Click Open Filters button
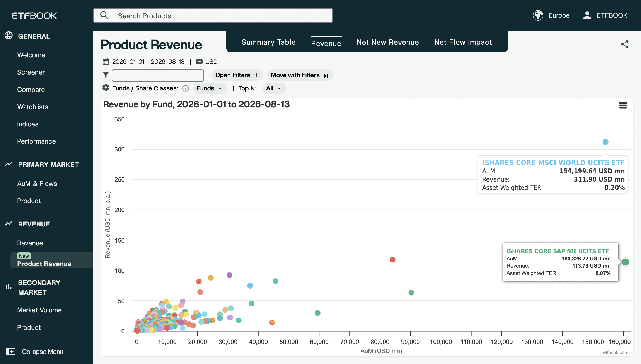Viewport: 641px width, 364px height. point(237,75)
